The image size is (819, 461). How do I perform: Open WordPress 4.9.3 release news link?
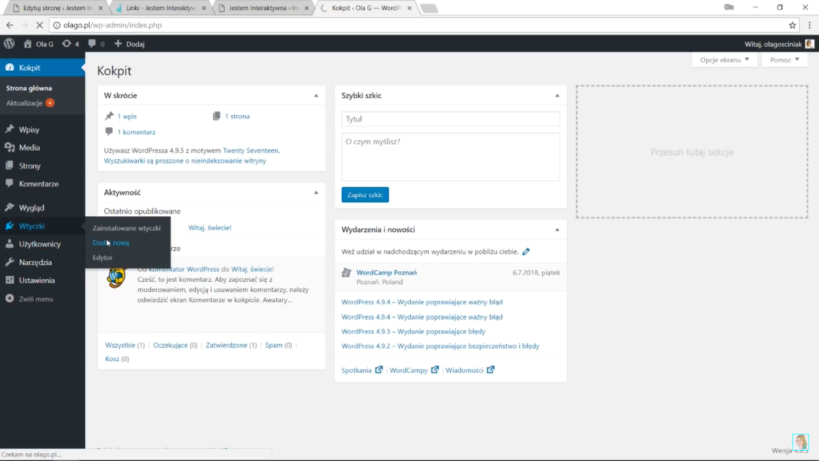(413, 332)
